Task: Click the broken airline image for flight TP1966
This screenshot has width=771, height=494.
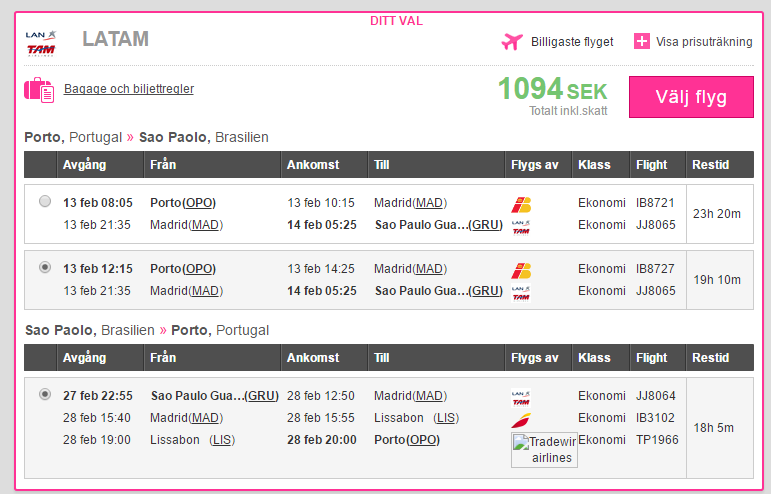Action: pos(544,450)
